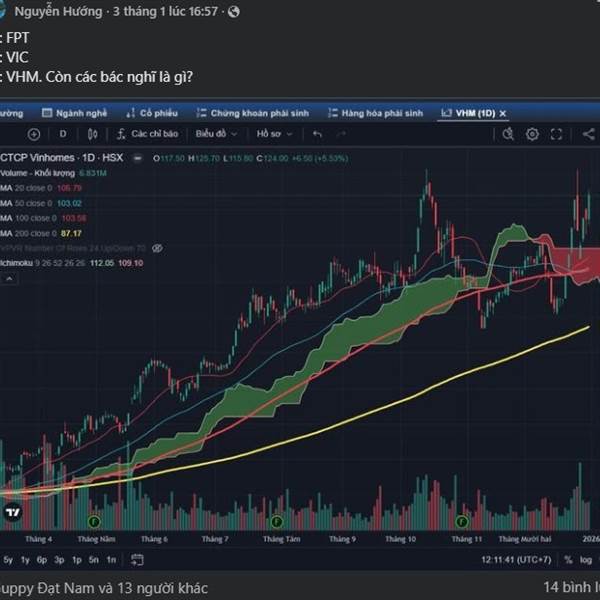Click the Tháng 10 time axis label
Viewport: 600px width, 600px height.
(400, 539)
